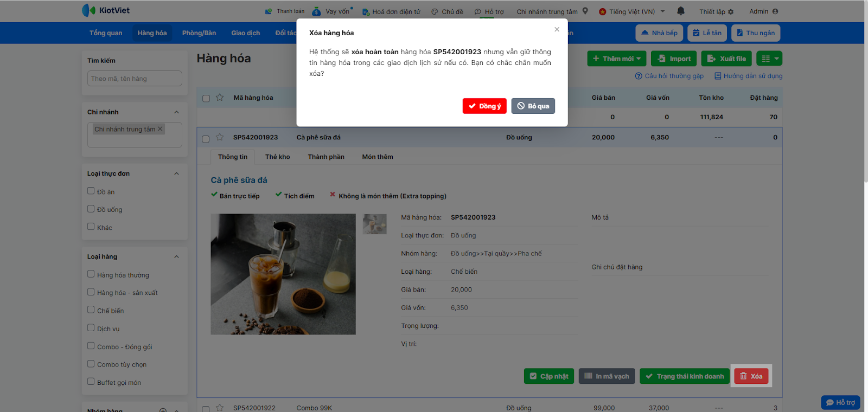Switch to the Thông tin tab
This screenshot has width=868, height=412.
233,157
